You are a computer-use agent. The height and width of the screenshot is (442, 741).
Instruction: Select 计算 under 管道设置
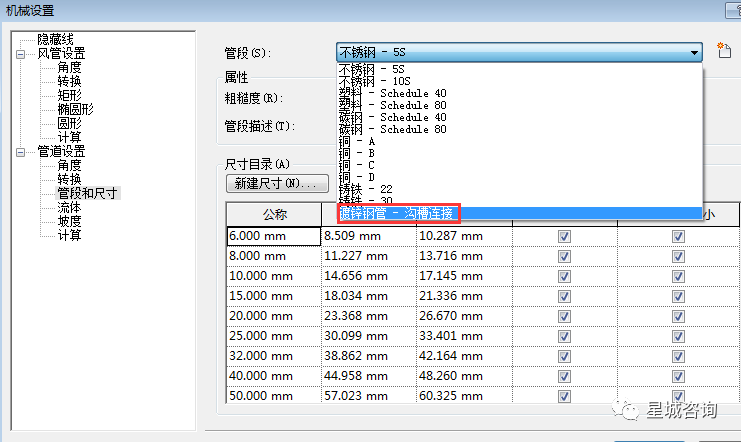coord(69,235)
